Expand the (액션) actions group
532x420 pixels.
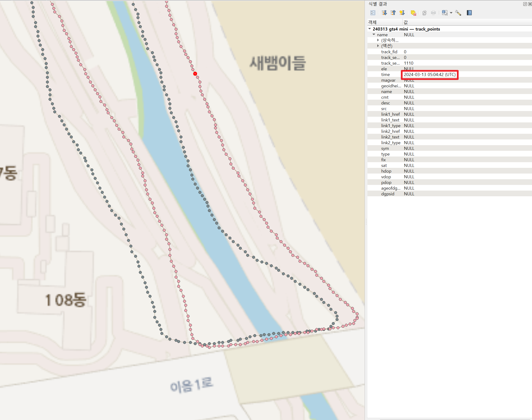coord(378,46)
